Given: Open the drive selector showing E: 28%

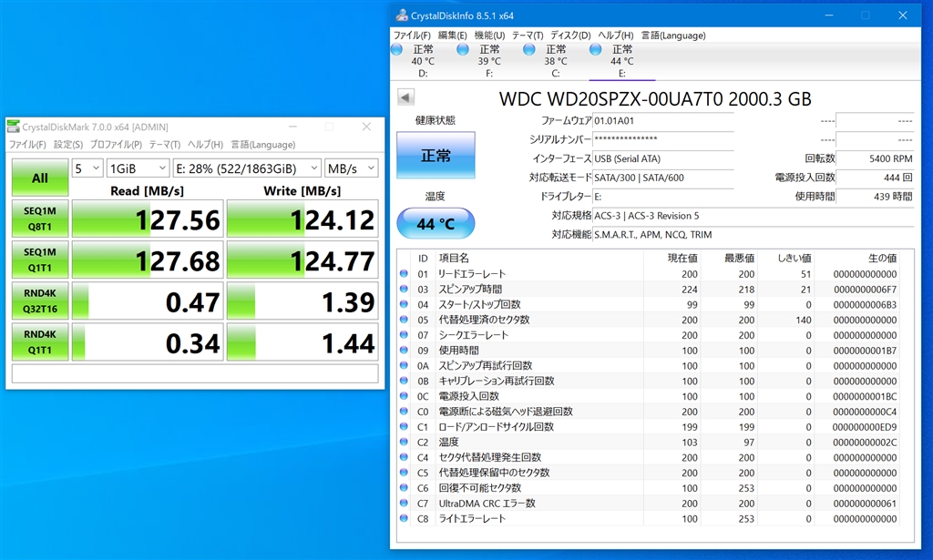Looking at the screenshot, I should coord(247,168).
